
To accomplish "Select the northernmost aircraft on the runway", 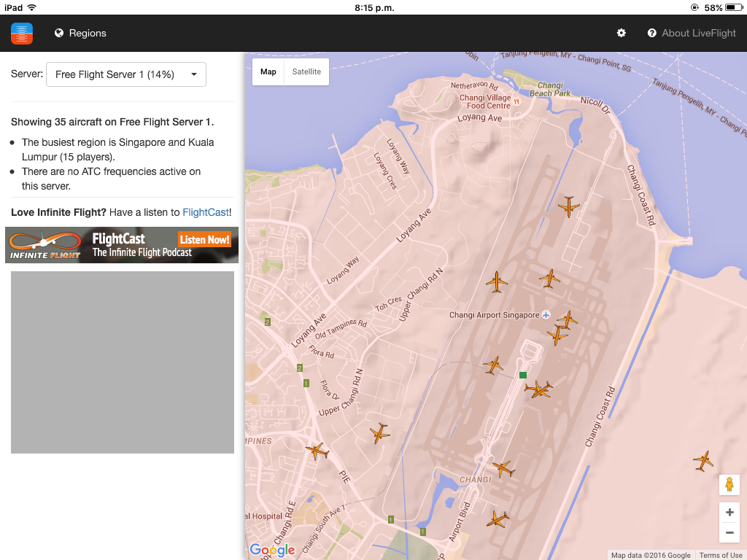I will click(x=569, y=206).
